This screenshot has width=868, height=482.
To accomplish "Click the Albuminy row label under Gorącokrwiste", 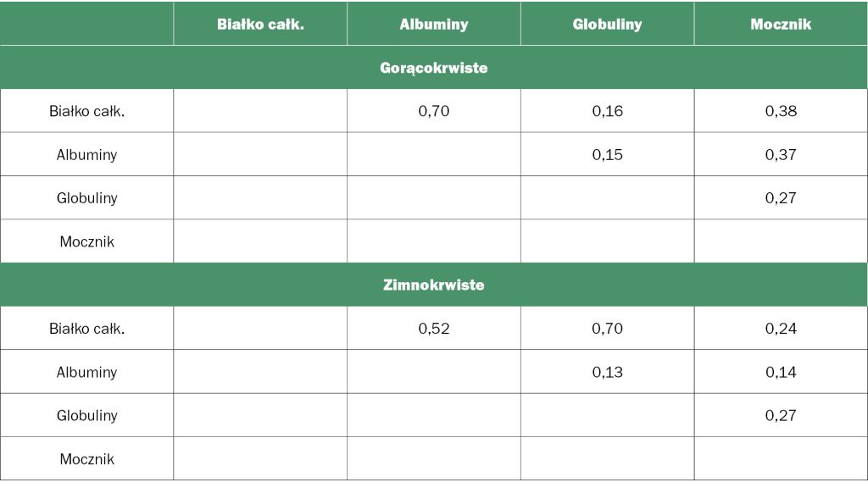I will 86,155.
